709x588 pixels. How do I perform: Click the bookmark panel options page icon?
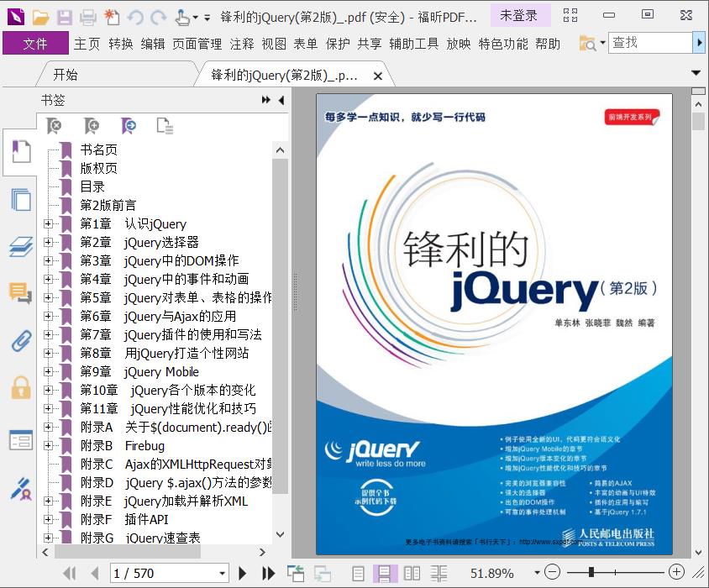click(165, 126)
